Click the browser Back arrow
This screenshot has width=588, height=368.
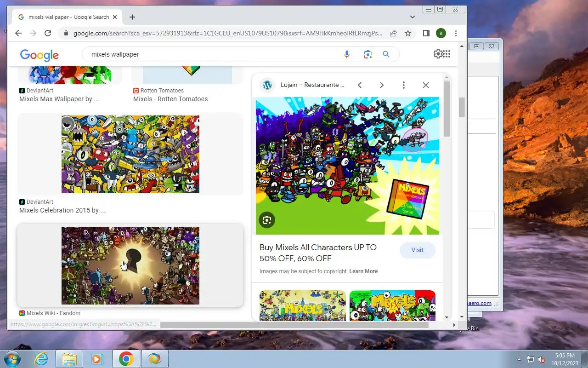pyautogui.click(x=18, y=33)
